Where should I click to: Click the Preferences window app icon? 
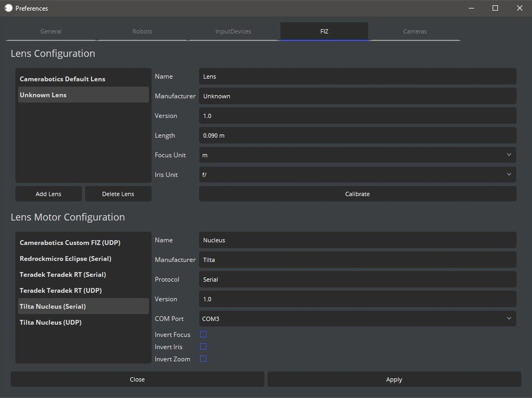9,8
